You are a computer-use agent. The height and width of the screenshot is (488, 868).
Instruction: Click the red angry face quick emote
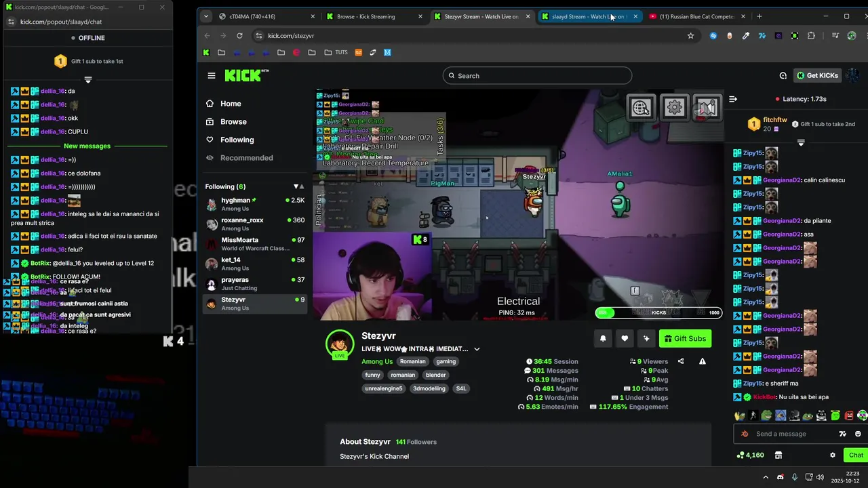(849, 415)
